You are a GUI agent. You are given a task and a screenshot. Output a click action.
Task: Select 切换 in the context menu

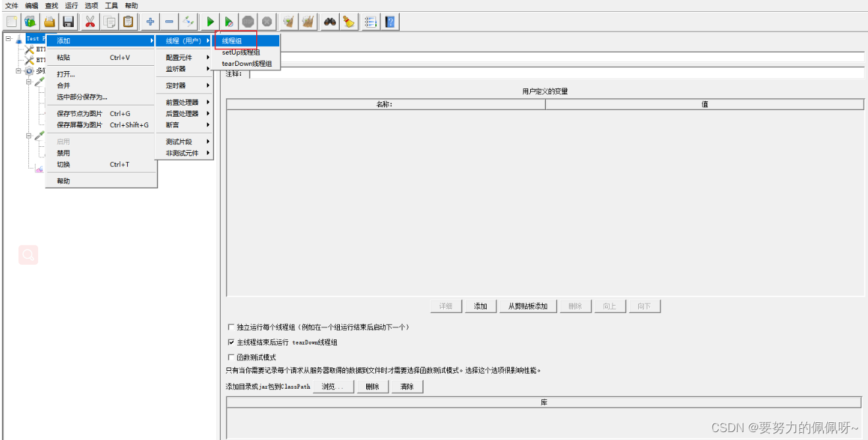click(x=101, y=164)
